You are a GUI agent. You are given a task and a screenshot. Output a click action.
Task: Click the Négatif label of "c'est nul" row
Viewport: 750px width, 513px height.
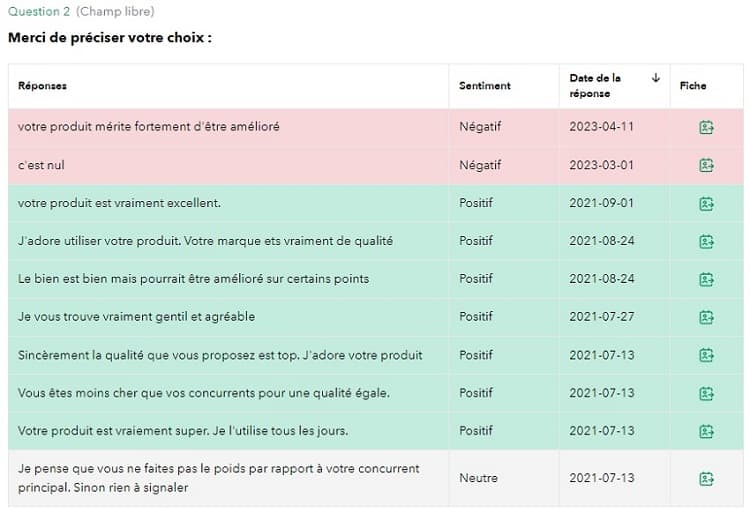tap(480, 165)
